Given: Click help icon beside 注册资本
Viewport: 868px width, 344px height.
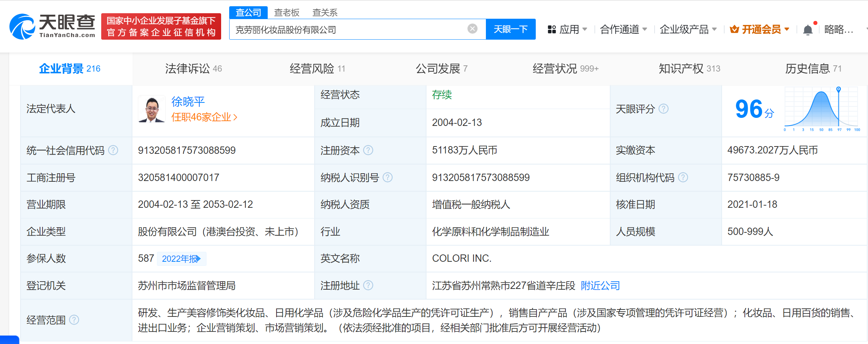Looking at the screenshot, I should (368, 150).
